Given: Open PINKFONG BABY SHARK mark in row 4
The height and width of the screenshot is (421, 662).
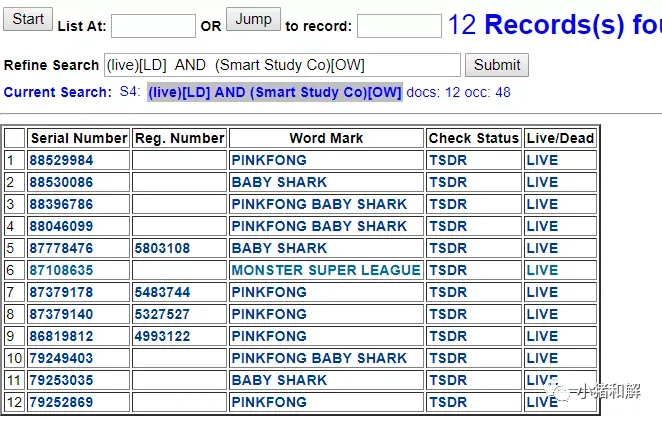Looking at the screenshot, I should point(320,226).
